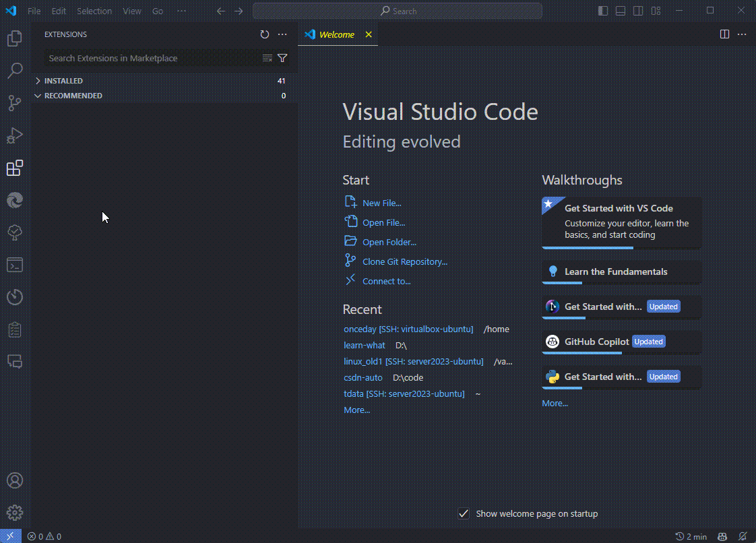Select the Welcome tab
Screen dimensions: 756x543
click(336, 34)
